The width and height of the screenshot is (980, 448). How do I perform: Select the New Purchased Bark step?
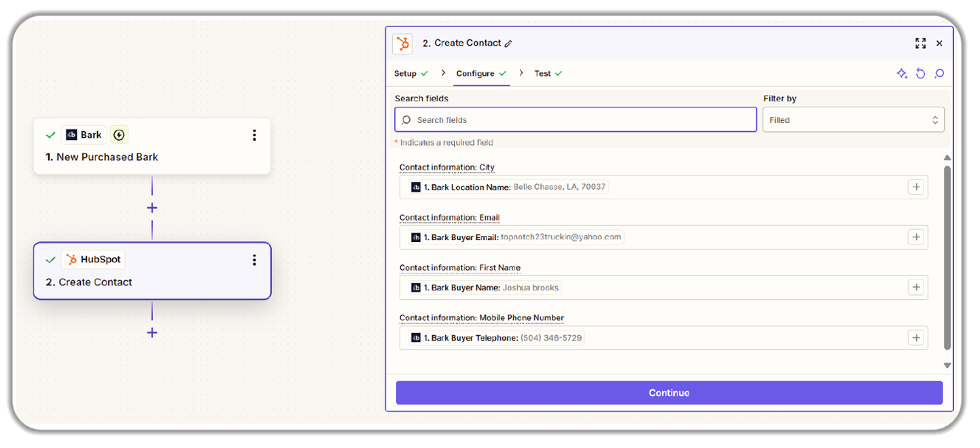point(152,146)
